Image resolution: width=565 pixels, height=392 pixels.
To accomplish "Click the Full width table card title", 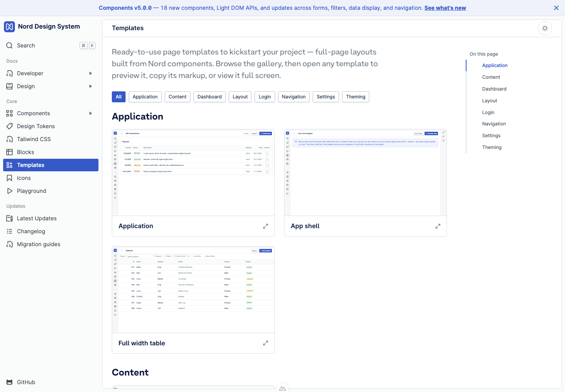I will tap(142, 343).
